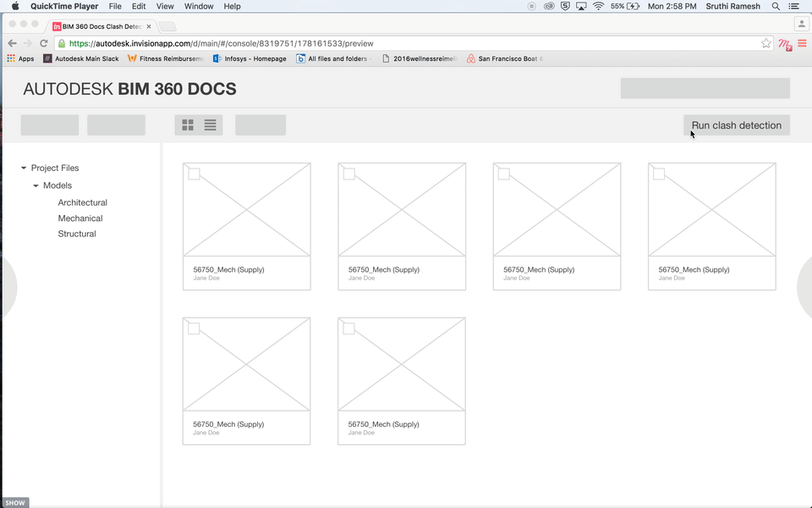Click gray placeholder search box in header
Image resolution: width=812 pixels, height=508 pixels.
click(705, 88)
